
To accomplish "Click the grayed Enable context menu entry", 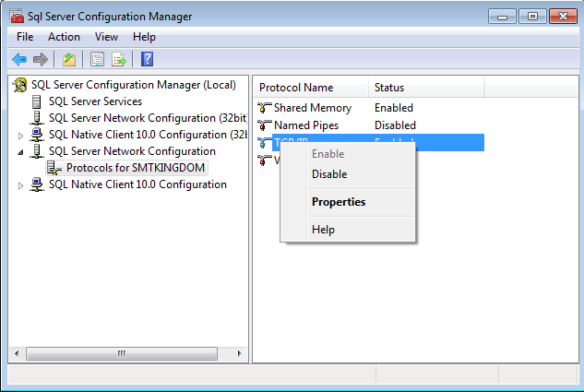I will 348,154.
